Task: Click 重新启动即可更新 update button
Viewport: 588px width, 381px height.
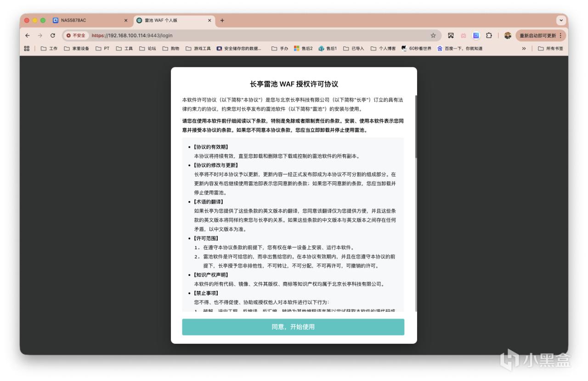Action: [541, 35]
